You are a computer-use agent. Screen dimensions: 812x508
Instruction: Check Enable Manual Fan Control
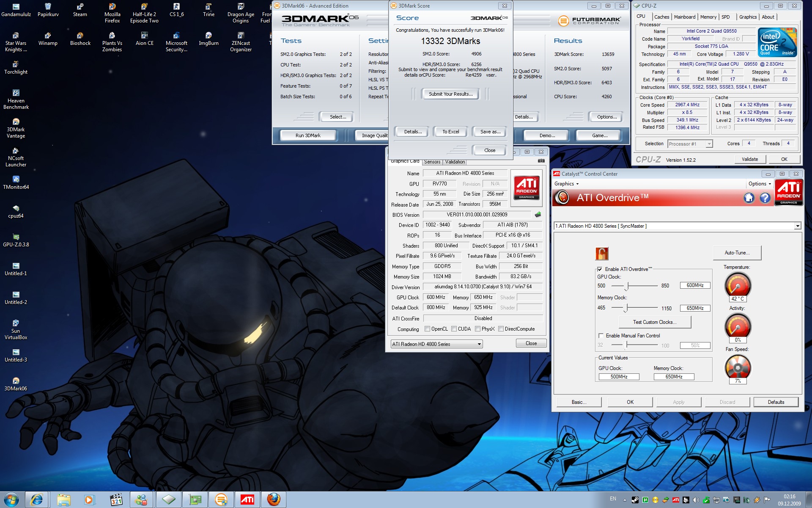point(601,336)
